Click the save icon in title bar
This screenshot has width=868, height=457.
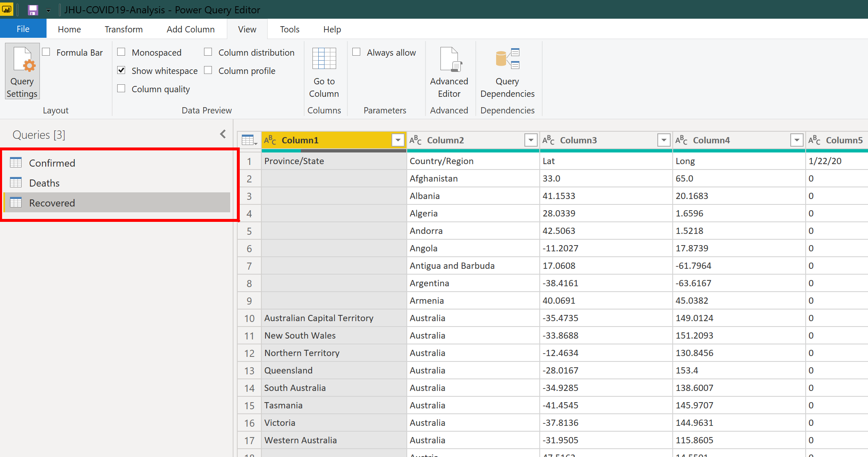click(x=33, y=10)
